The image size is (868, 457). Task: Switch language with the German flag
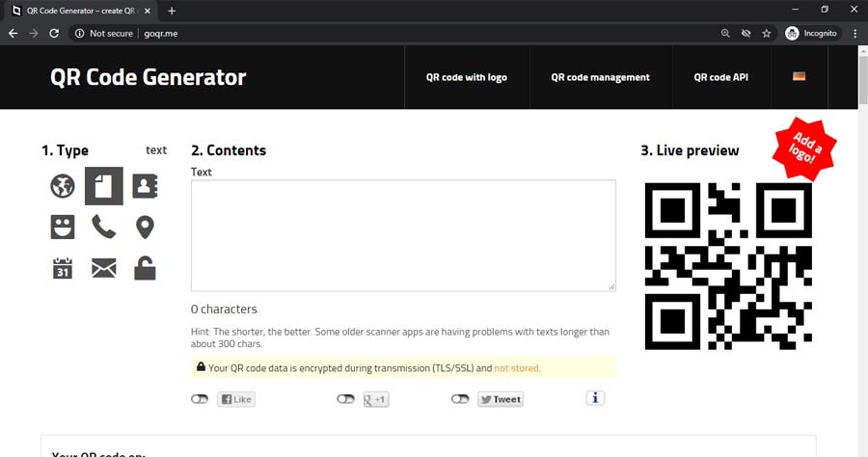click(x=800, y=76)
